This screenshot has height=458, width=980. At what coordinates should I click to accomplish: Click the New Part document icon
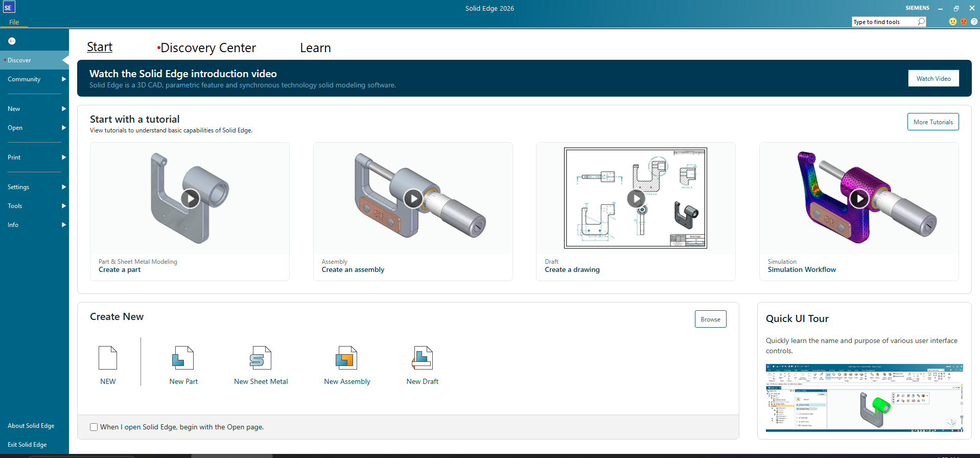point(183,358)
